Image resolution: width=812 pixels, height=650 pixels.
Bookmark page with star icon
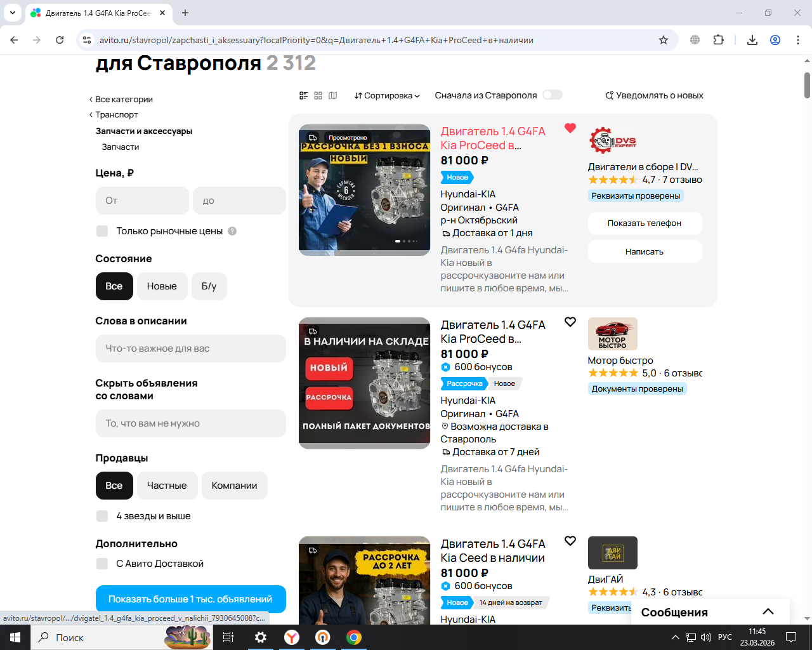664,40
